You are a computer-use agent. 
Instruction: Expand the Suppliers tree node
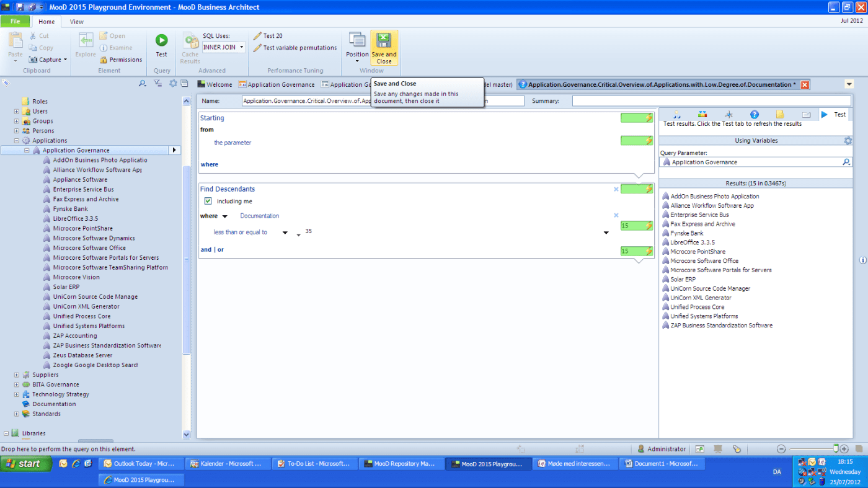[x=17, y=375]
